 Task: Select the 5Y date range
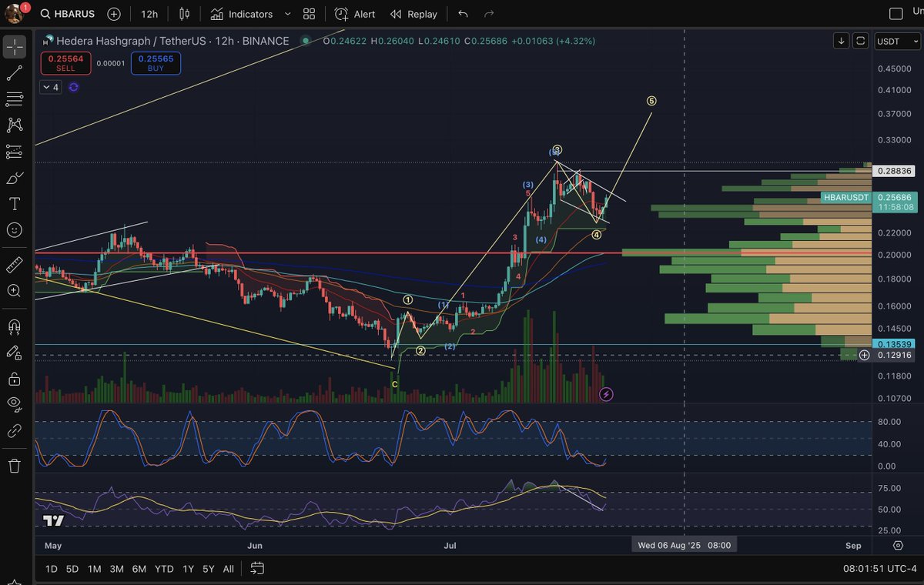[x=209, y=569]
